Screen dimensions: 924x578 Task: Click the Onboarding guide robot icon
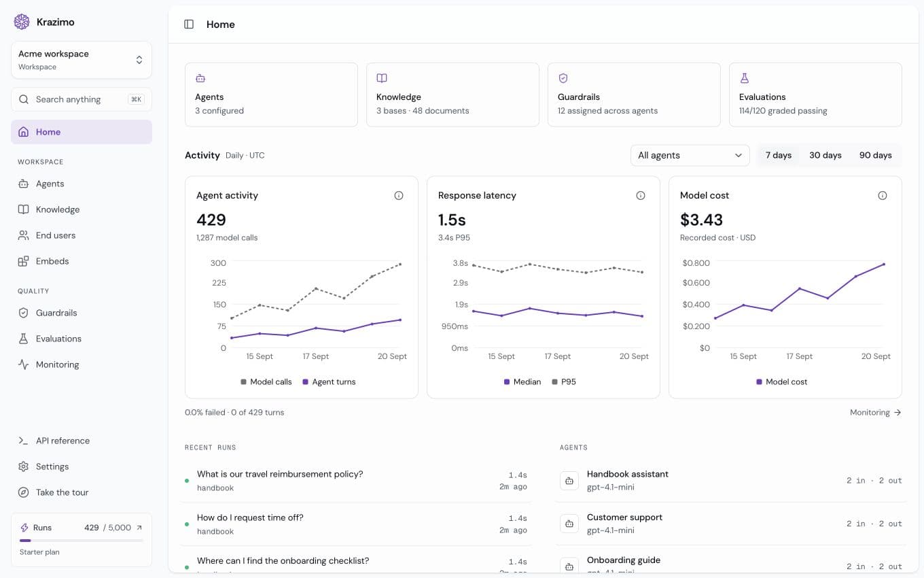point(569,566)
